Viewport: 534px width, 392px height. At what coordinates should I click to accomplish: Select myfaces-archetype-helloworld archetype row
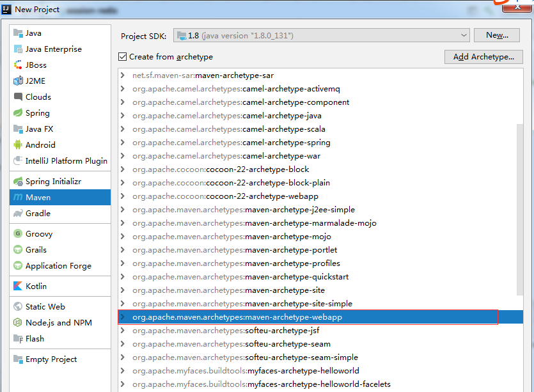pyautogui.click(x=320, y=370)
